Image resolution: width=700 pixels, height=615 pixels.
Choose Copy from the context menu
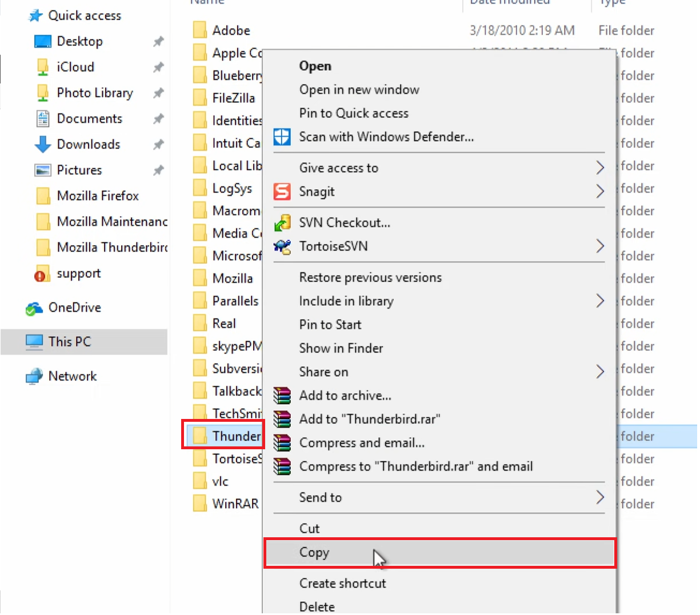(439, 553)
